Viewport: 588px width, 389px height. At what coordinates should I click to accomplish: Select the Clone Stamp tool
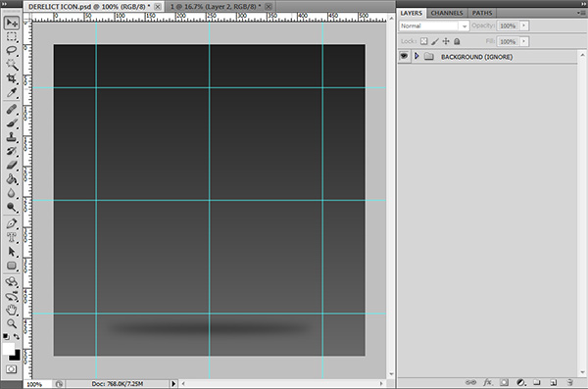pyautogui.click(x=12, y=137)
